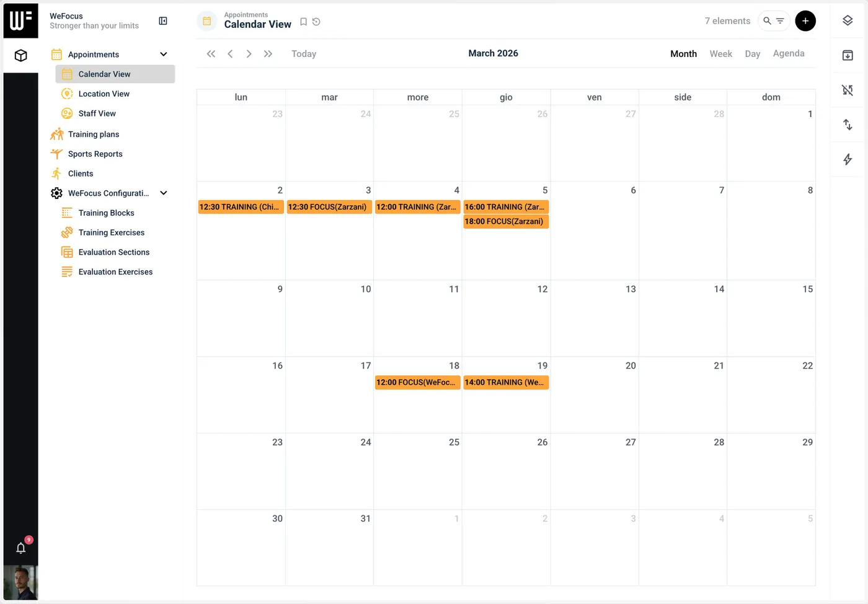Open 16:00 TRAINING event on March 5
This screenshot has width=868, height=604.
[506, 207]
